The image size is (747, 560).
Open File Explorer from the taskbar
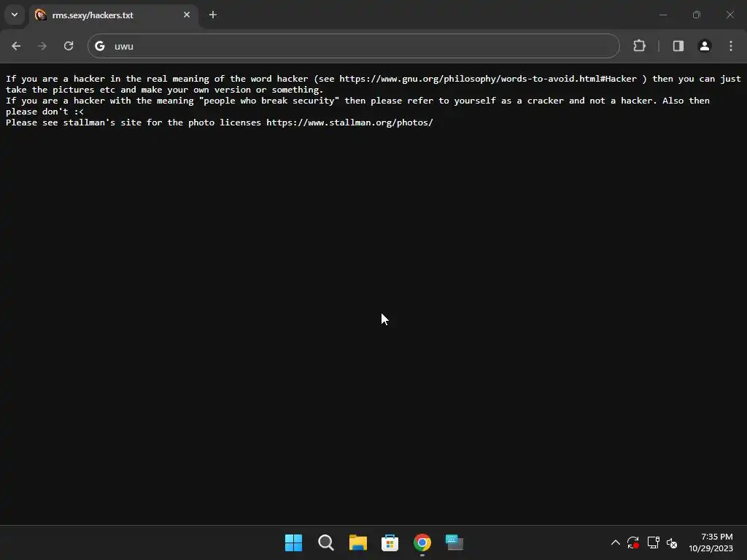[357, 542]
